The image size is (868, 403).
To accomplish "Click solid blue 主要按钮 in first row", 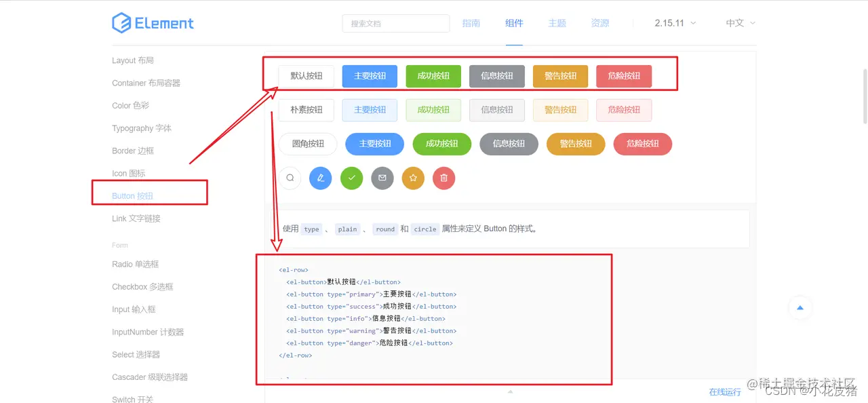I will tap(370, 76).
